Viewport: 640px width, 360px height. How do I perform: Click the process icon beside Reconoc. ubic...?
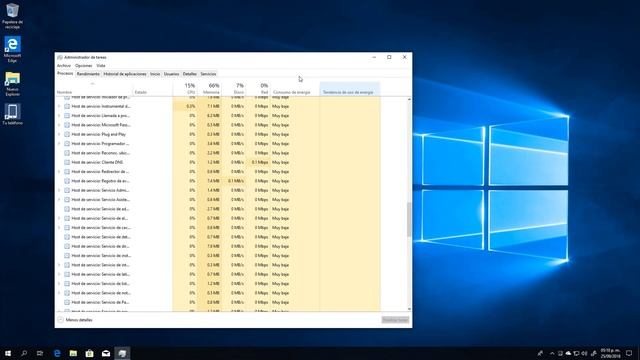[x=67, y=153]
